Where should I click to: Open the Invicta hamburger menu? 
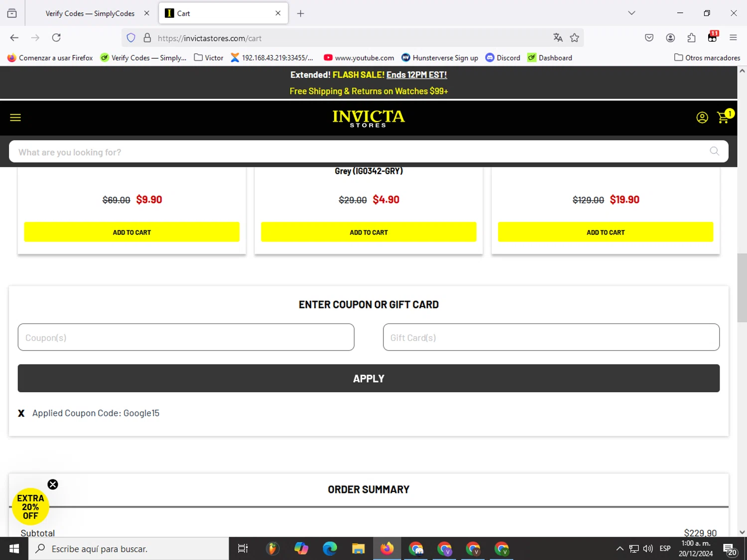point(15,117)
